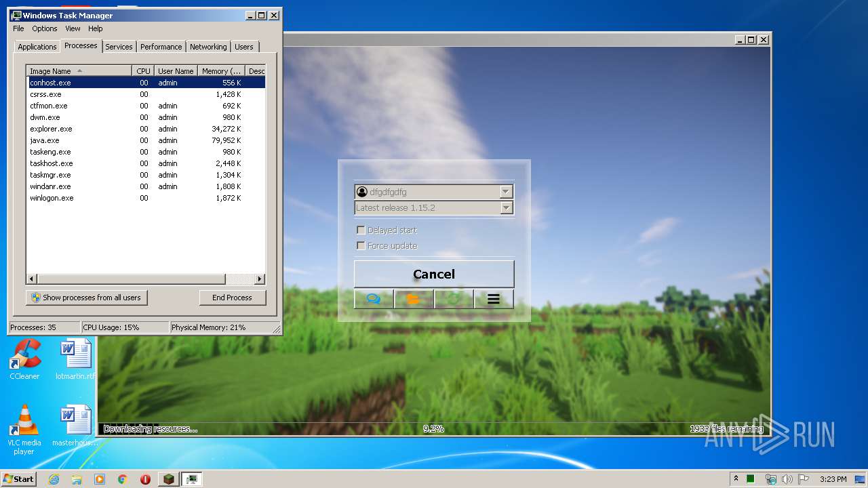Sort by User Name column header

(x=176, y=70)
